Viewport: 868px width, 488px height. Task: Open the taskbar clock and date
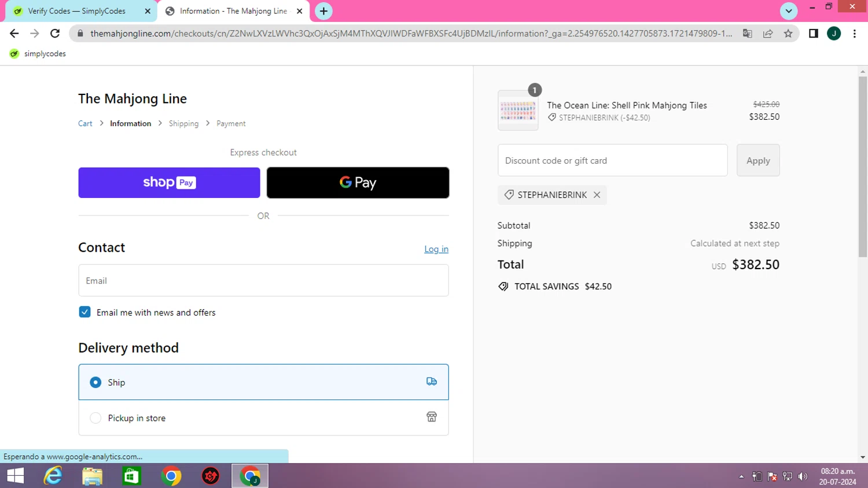click(x=837, y=476)
